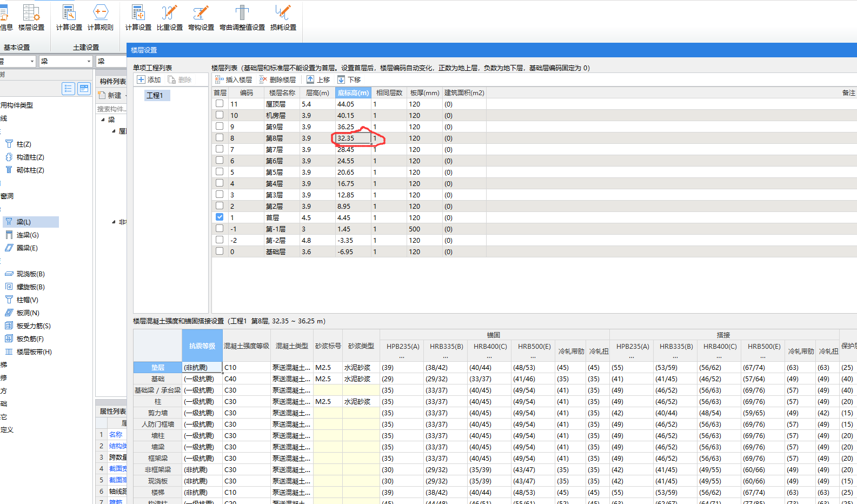The image size is (857, 504).
Task: Click 底标高(m) column header
Action: [x=353, y=93]
